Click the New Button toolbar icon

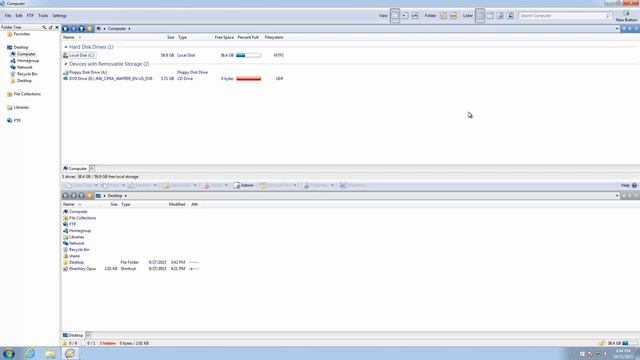(626, 16)
